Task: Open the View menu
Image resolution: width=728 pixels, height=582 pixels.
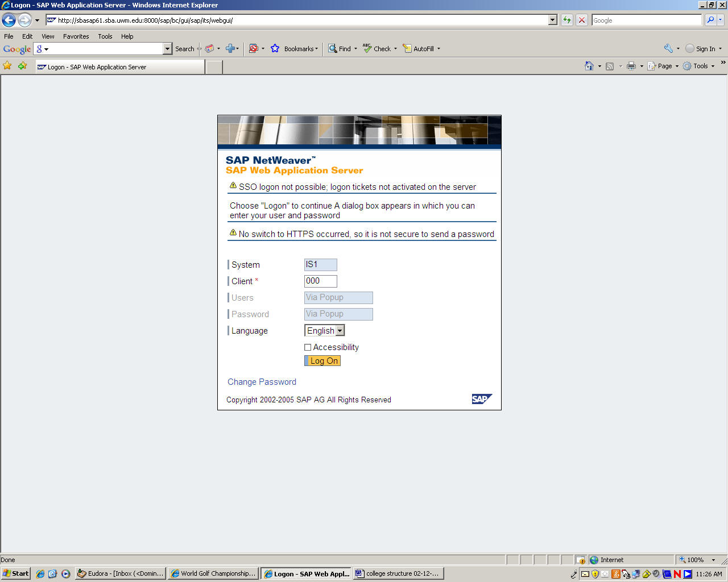Action: click(x=48, y=36)
